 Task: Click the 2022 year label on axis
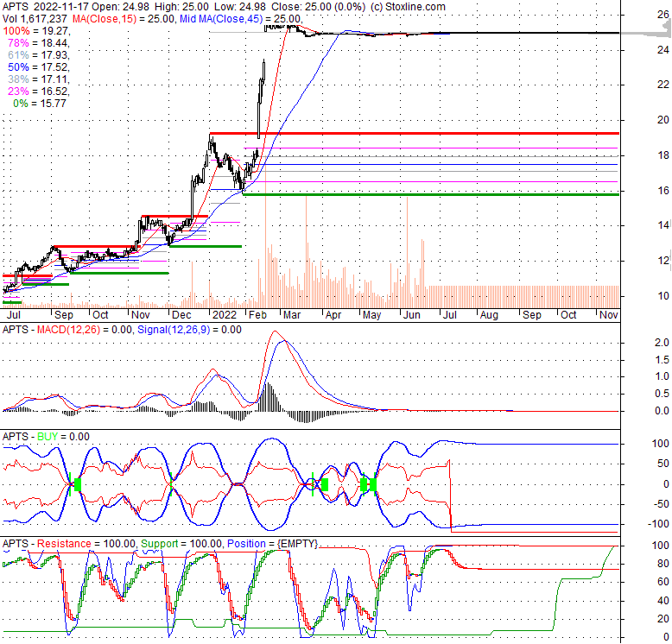click(225, 315)
